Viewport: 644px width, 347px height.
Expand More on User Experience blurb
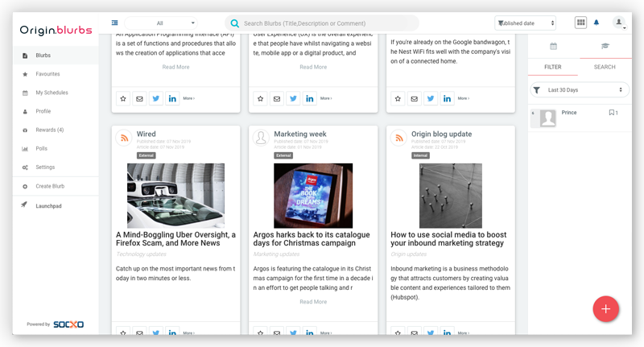tap(326, 98)
